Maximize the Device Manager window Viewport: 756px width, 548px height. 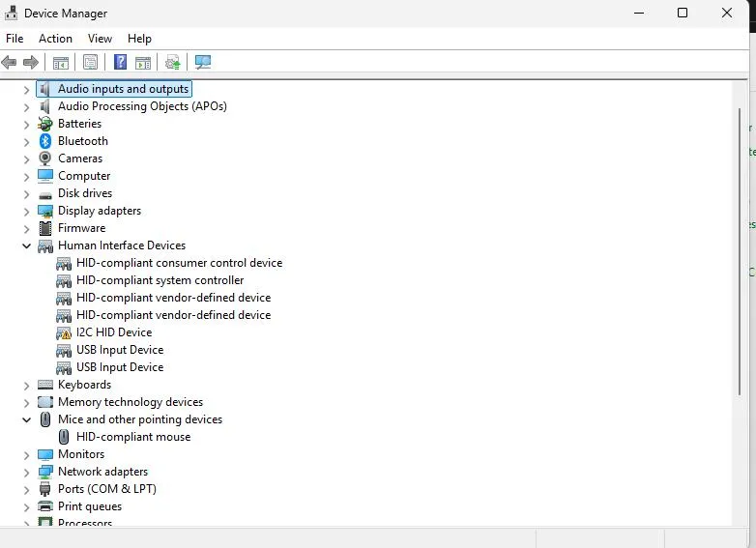click(683, 13)
